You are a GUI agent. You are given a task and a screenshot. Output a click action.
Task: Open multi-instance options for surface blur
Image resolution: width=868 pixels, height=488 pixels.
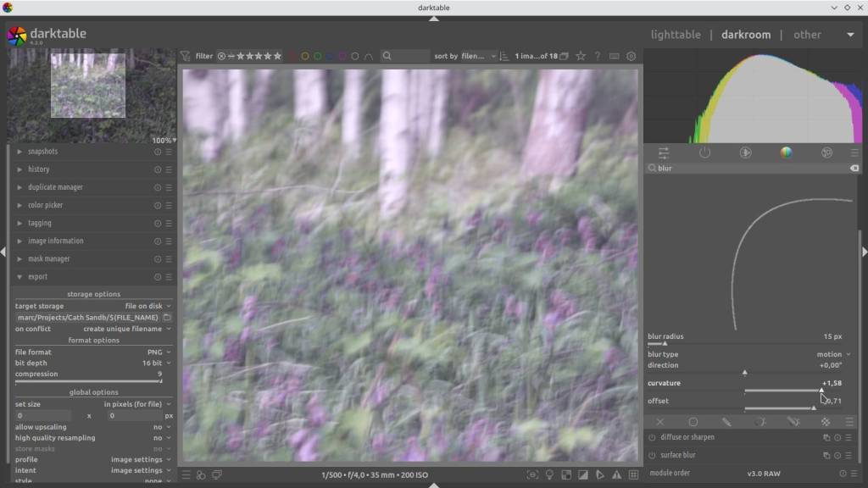[x=826, y=455]
